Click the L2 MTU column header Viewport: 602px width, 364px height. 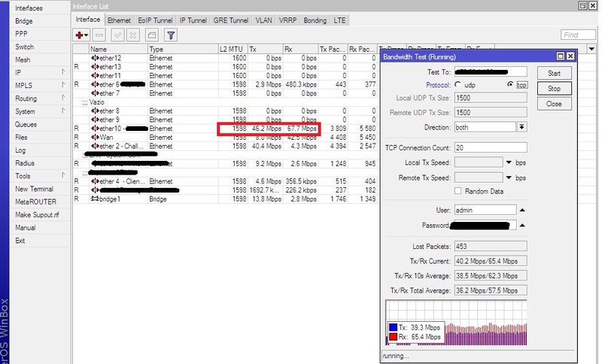[233, 49]
